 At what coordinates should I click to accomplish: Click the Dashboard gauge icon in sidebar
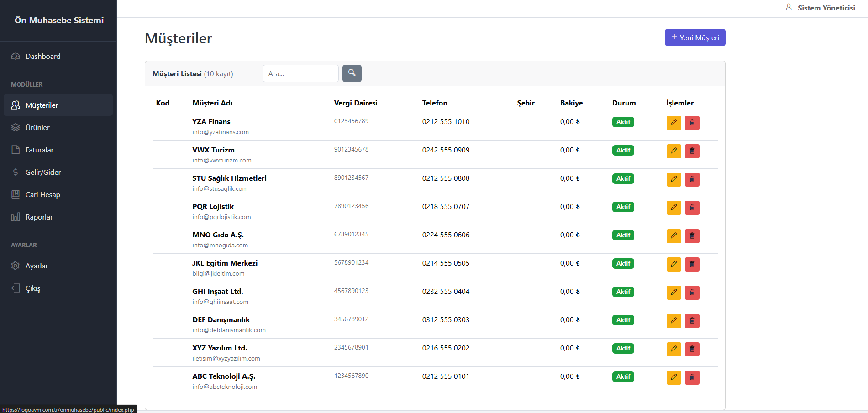click(16, 56)
